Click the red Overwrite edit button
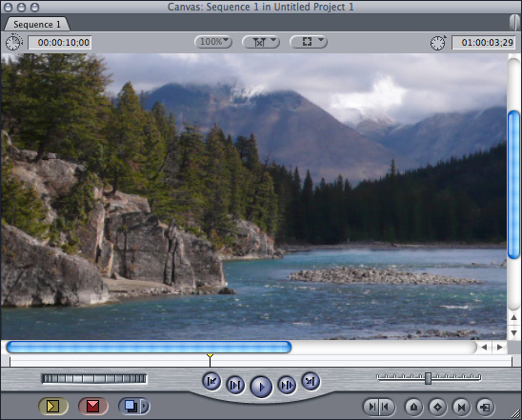 [x=93, y=407]
